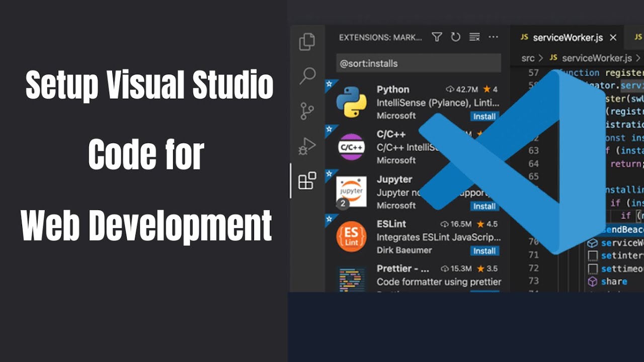Select the Python extension title
Viewport: 644px width, 362px height.
393,89
